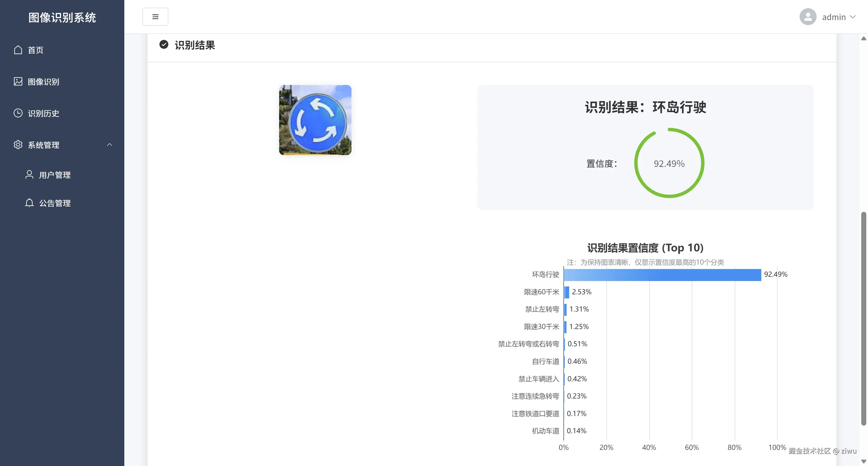Open the admin account dropdown
Image resolution: width=868 pixels, height=466 pixels.
click(839, 16)
